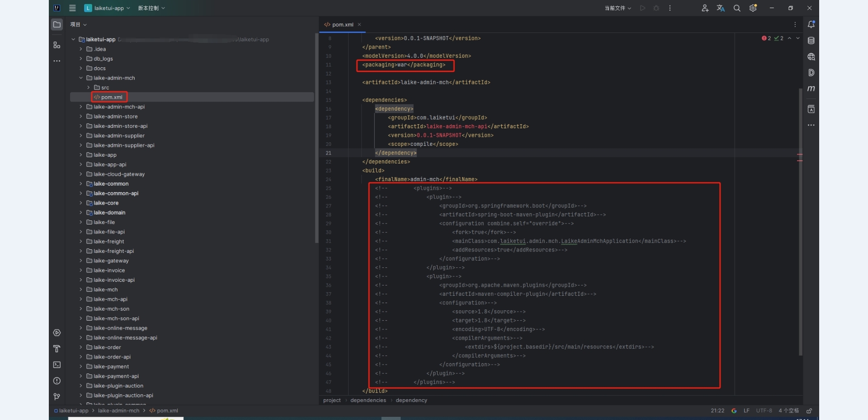Open the Structure tool window icon
Screen dimensions: 868x420
click(x=57, y=45)
